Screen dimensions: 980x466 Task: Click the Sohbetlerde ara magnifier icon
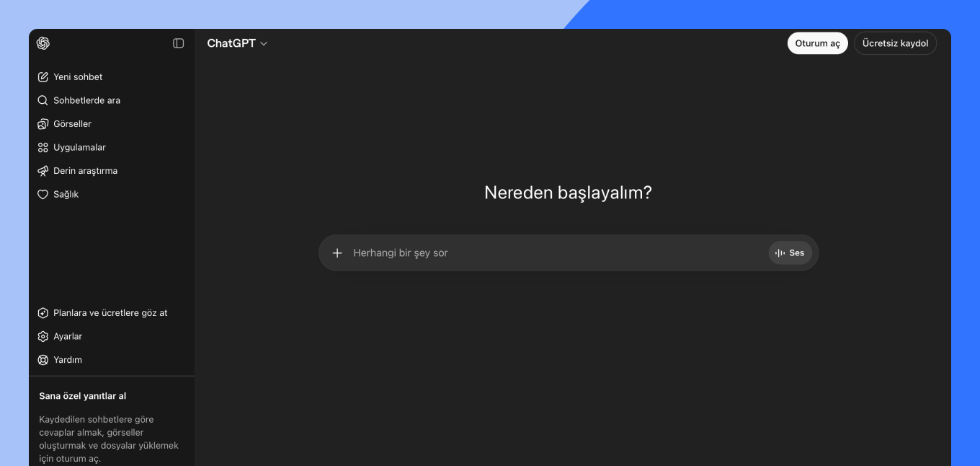pos(43,100)
